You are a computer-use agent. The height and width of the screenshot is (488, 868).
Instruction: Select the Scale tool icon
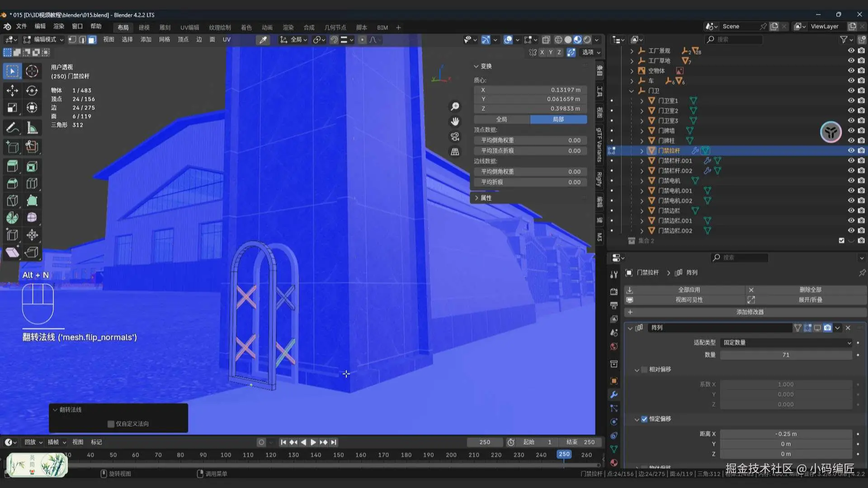tap(12, 108)
